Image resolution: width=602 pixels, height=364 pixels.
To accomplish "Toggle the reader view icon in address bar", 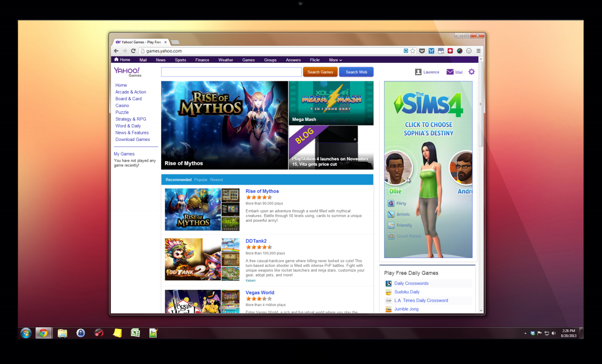I will click(x=405, y=51).
